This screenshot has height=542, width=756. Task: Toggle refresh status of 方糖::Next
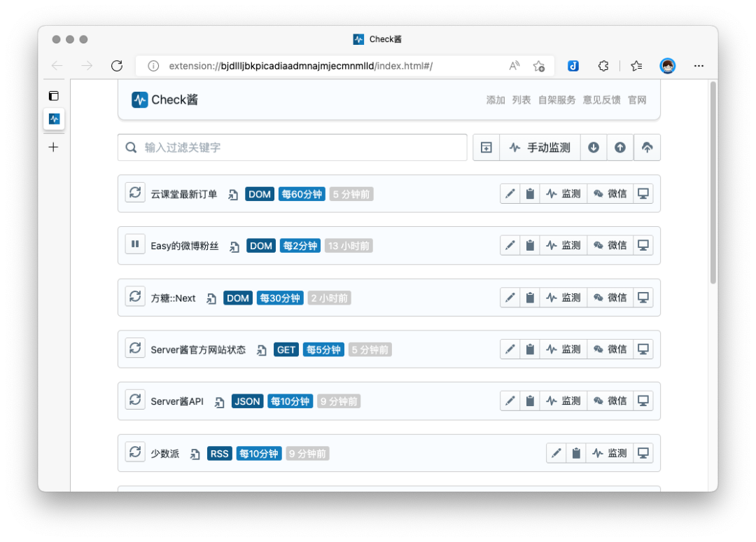coord(135,296)
